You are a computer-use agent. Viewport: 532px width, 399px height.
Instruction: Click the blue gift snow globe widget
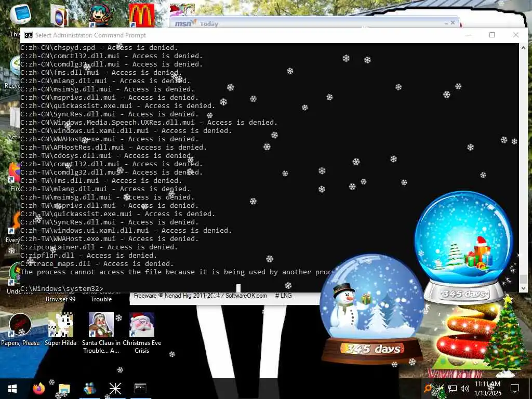pyautogui.click(x=463, y=247)
